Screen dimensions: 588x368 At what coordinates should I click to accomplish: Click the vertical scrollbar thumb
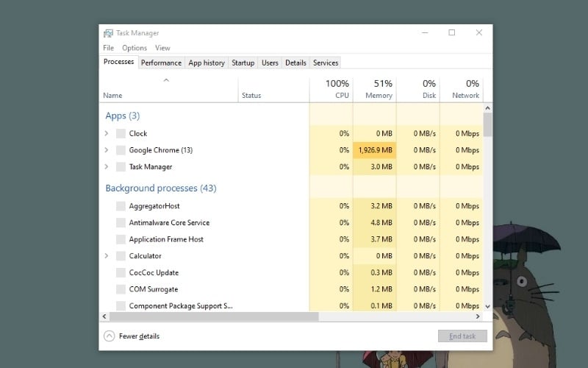pyautogui.click(x=487, y=124)
